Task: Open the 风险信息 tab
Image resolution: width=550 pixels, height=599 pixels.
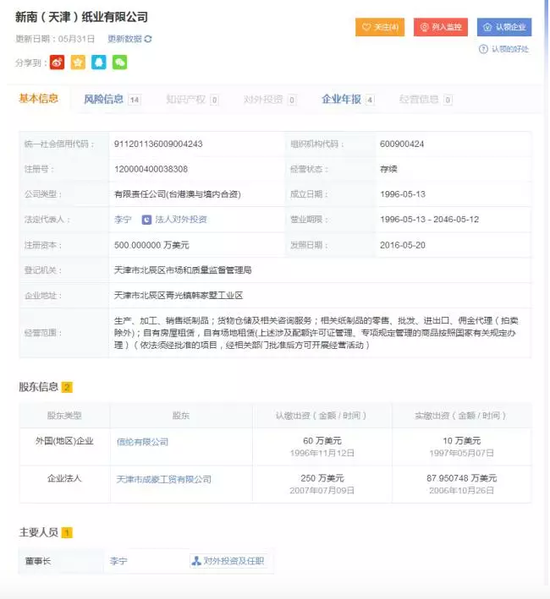Action: [x=104, y=99]
